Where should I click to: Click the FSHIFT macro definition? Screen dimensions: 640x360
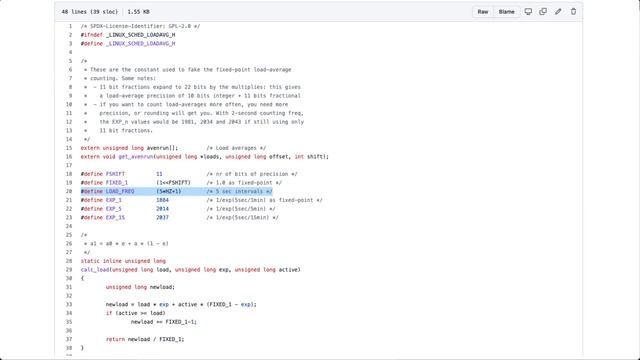pyautogui.click(x=115, y=174)
